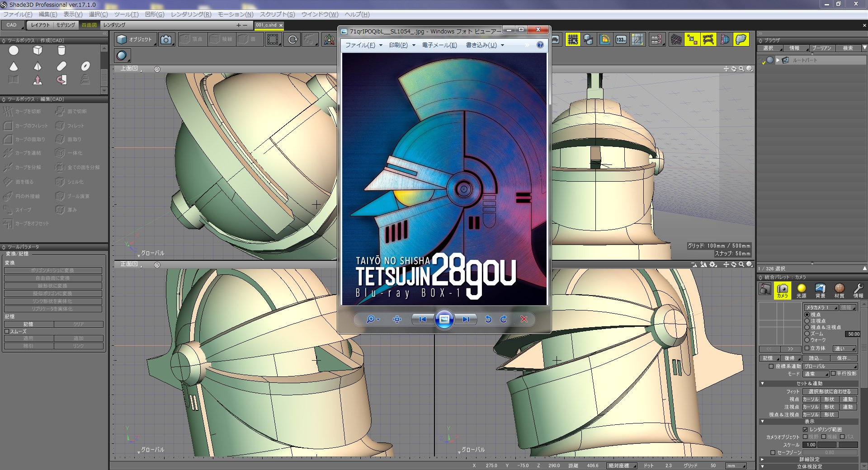Open the スクリプト(S) menu
Image resolution: width=868 pixels, height=470 pixels.
tap(277, 14)
